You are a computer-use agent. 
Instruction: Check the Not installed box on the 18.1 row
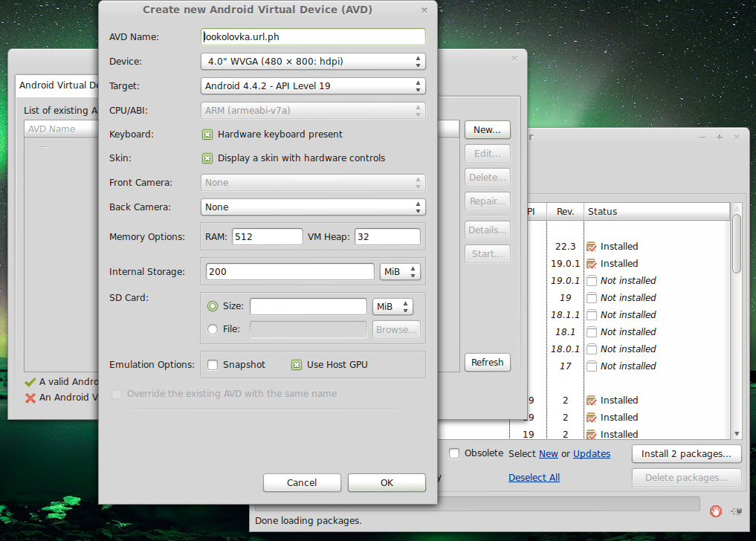(x=592, y=332)
